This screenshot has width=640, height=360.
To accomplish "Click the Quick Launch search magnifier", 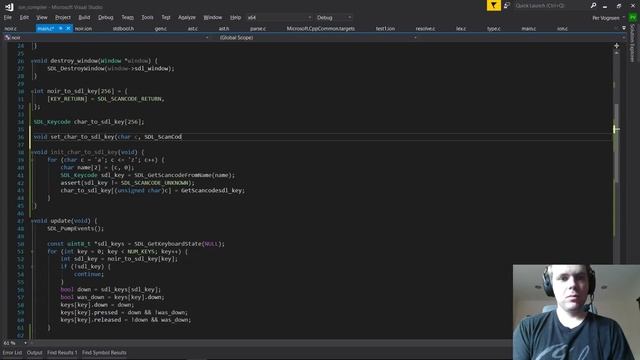I will 593,5.
